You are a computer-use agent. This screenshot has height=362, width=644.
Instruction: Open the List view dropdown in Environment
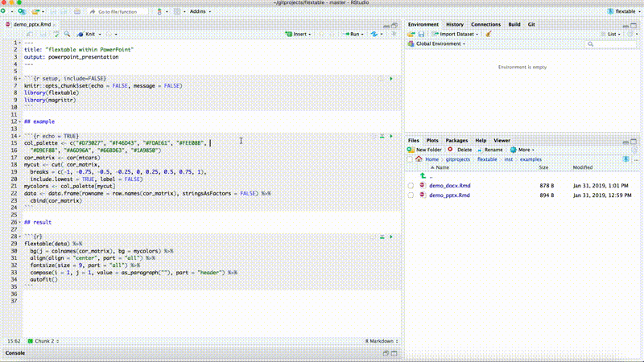coord(611,34)
